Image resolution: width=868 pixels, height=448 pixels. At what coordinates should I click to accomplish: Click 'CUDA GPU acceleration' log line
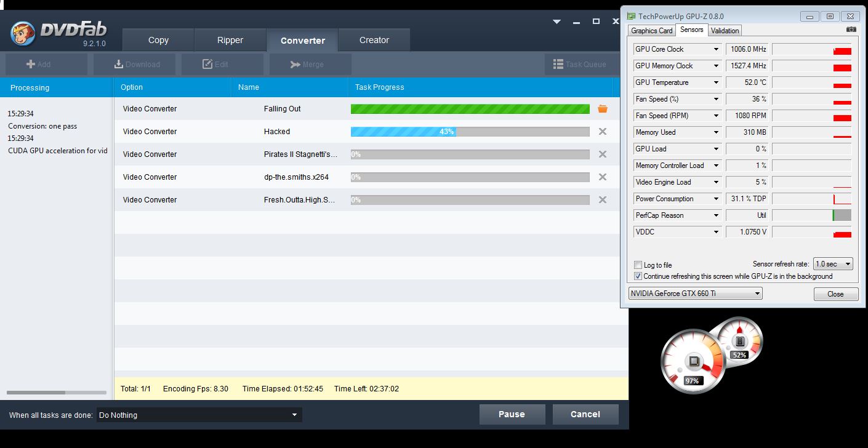[x=58, y=151]
